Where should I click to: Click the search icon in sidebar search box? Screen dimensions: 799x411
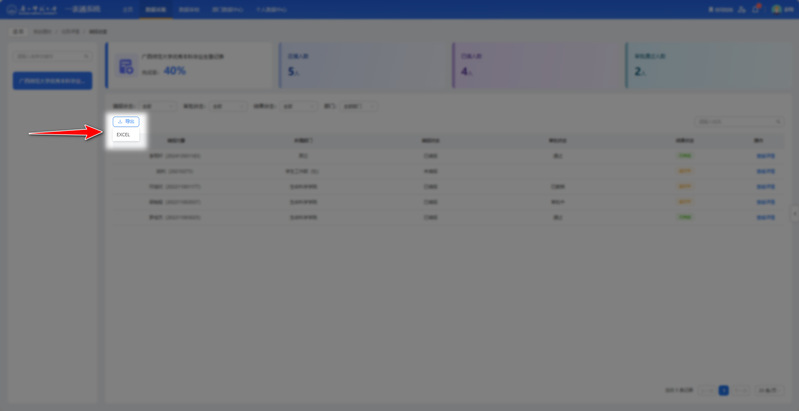coord(86,57)
